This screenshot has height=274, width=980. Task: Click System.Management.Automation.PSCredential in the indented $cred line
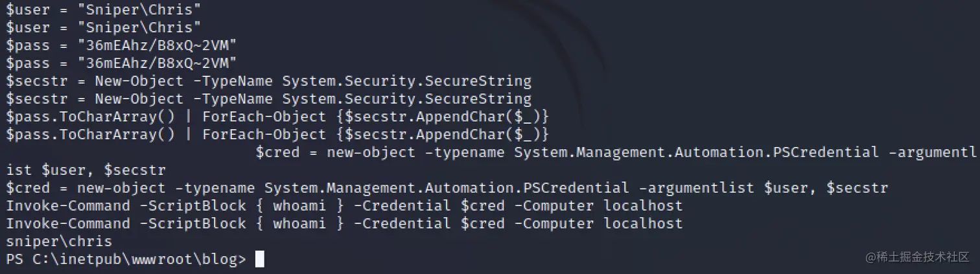coord(692,153)
